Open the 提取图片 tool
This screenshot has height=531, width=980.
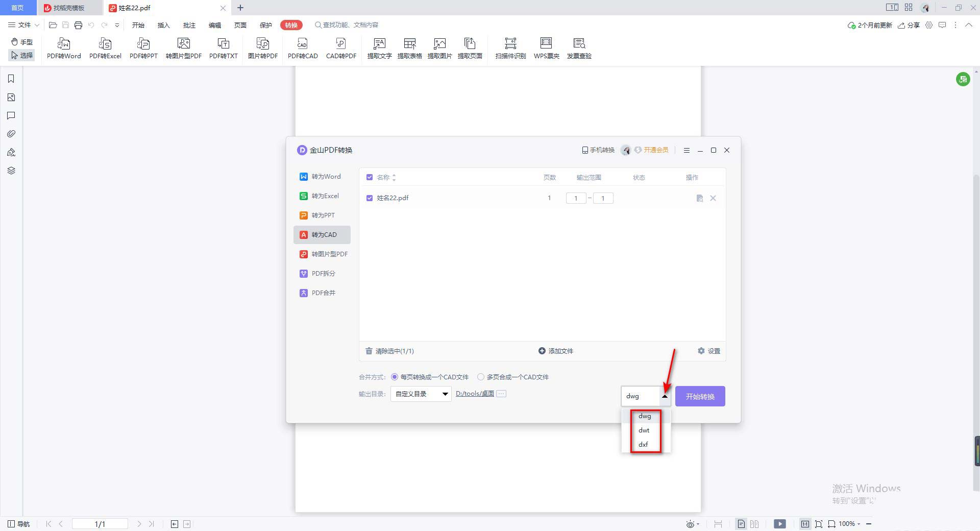click(x=439, y=49)
